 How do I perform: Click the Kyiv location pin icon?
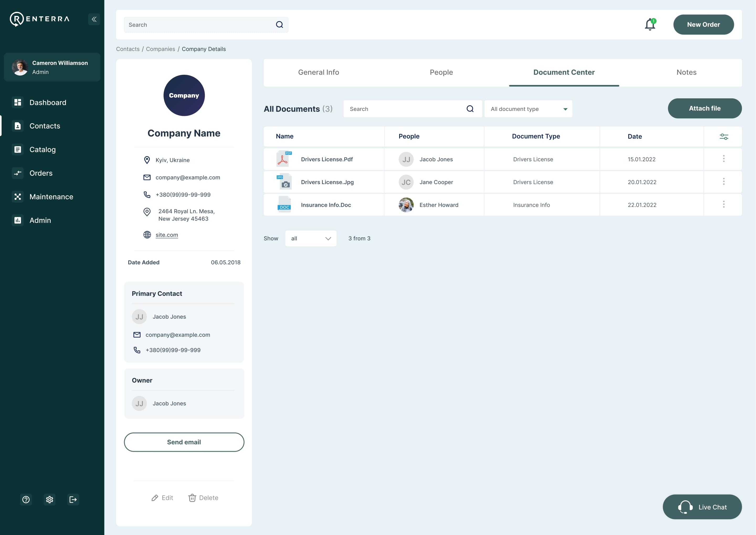tap(147, 160)
